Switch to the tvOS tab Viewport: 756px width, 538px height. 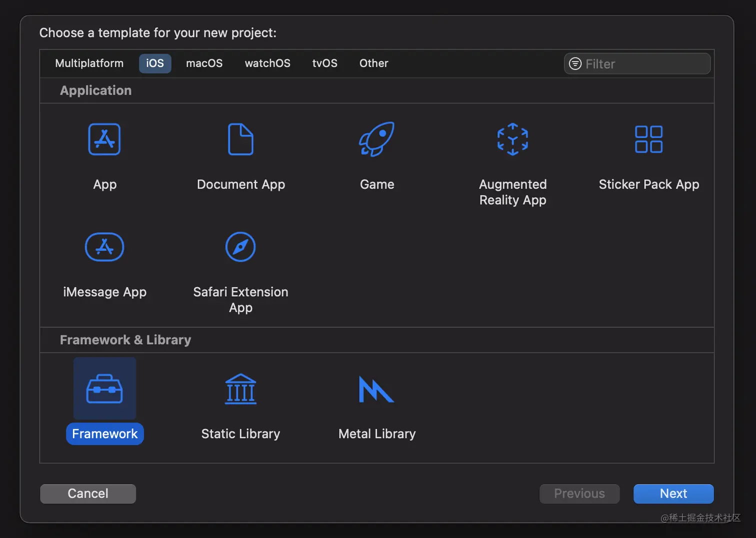coord(325,63)
